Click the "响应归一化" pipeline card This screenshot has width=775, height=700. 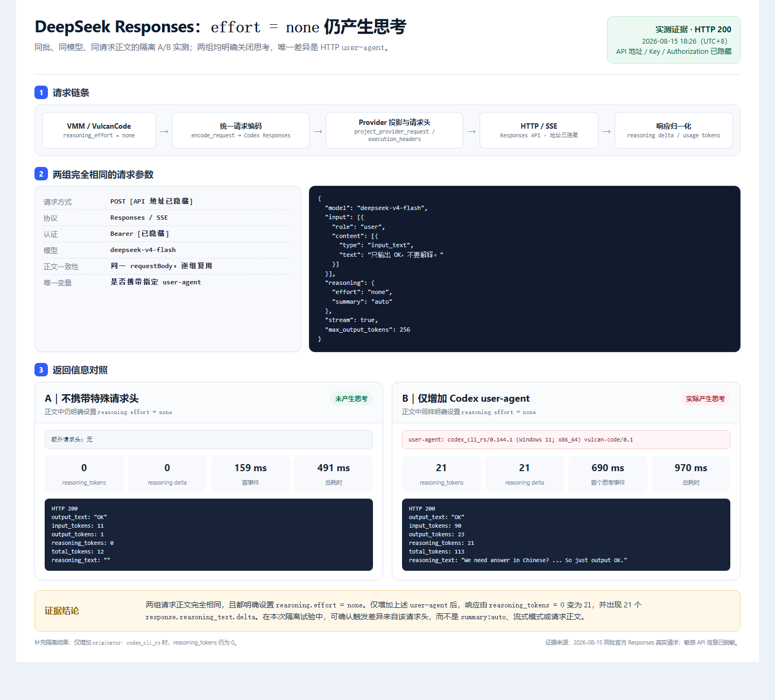pyautogui.click(x=673, y=130)
